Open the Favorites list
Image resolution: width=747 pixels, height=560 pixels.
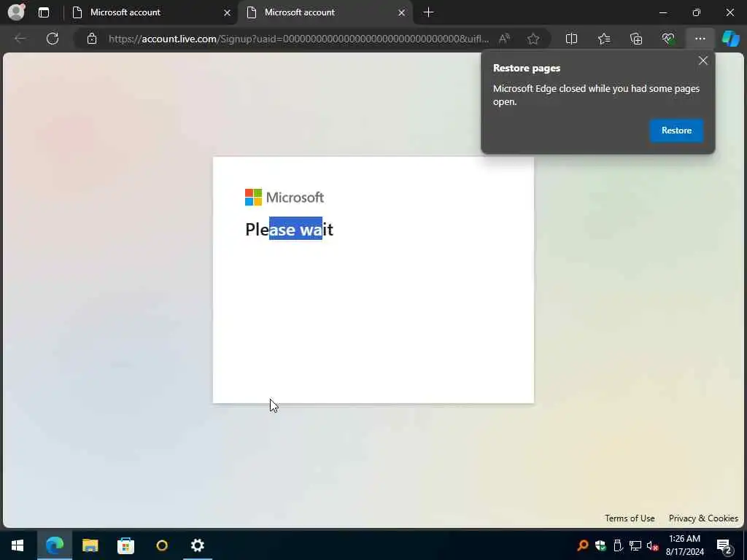point(603,39)
